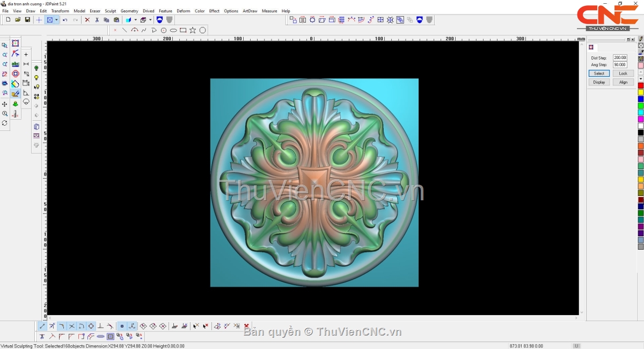Select the rectangle drawing tool
Viewport: 644px width, 349px height.
(183, 30)
